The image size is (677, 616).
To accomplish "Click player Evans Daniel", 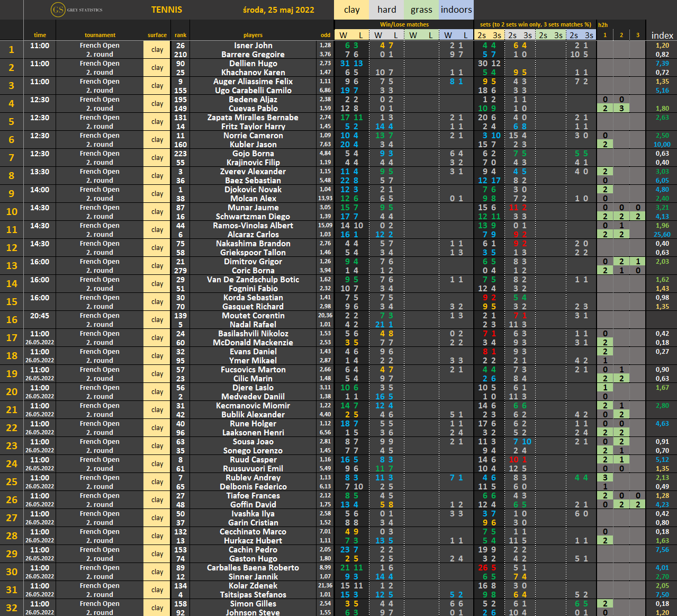I will 253,352.
